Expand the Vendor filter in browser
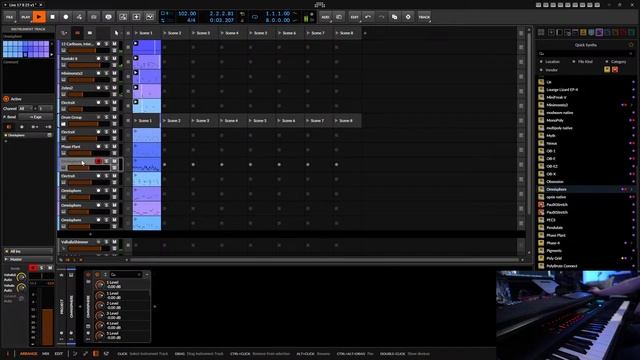 click(549, 70)
